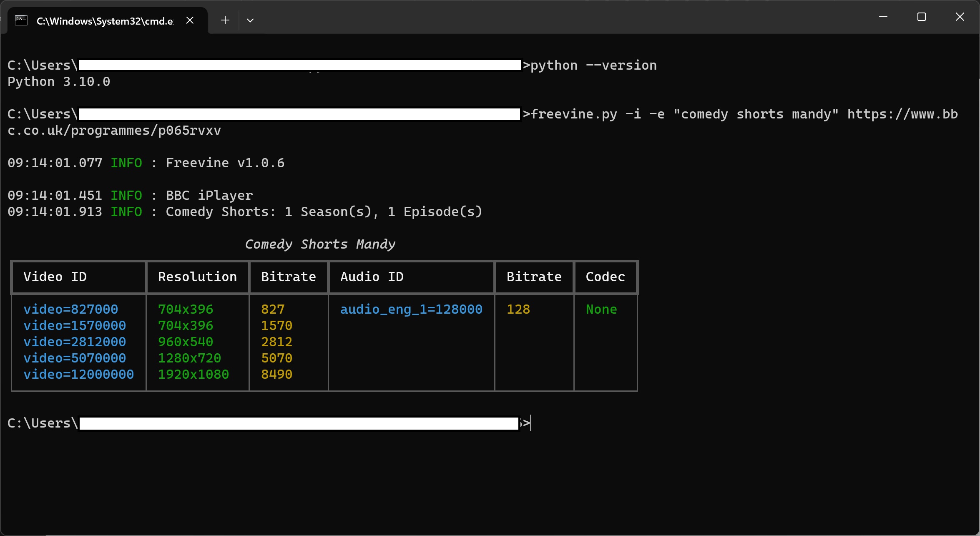Click the Comedy Shorts Mandy table title
Viewport: 980px width, 536px height.
coord(320,244)
